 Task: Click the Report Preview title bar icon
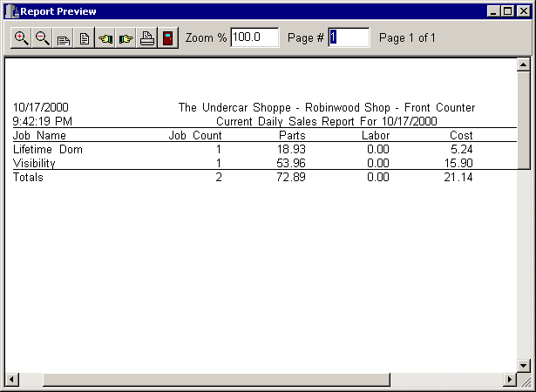click(11, 11)
